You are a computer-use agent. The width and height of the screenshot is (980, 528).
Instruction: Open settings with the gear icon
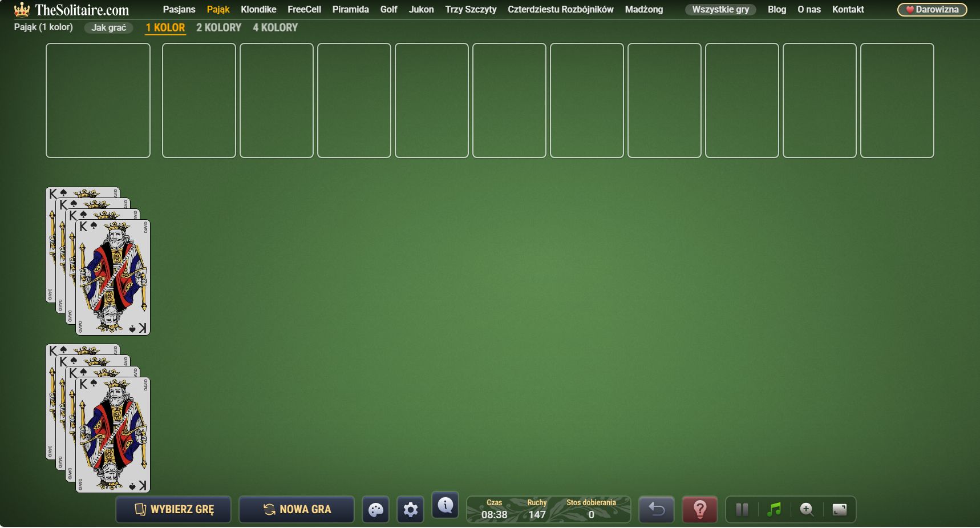click(410, 509)
